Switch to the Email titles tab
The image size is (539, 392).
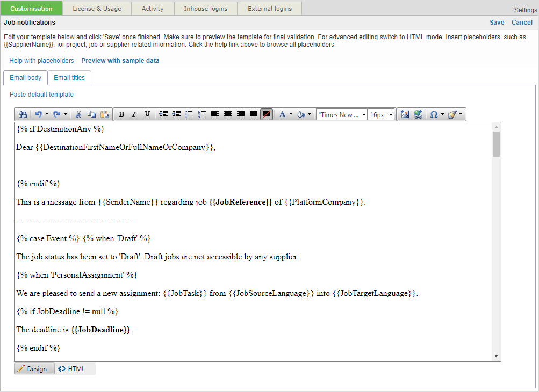(69, 78)
